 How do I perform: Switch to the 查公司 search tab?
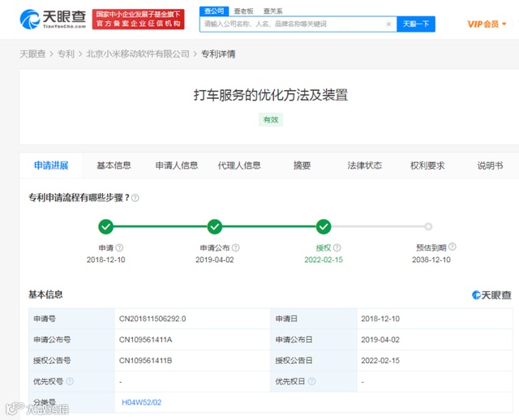pyautogui.click(x=214, y=11)
